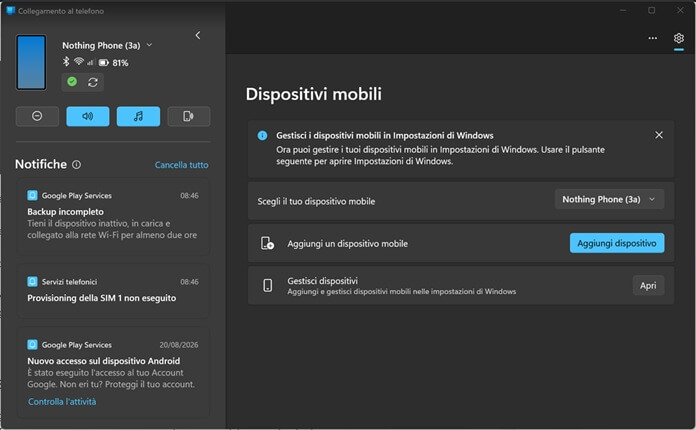This screenshot has width=696, height=430.
Task: Open the Backup incompleto notification
Action: [x=113, y=217]
